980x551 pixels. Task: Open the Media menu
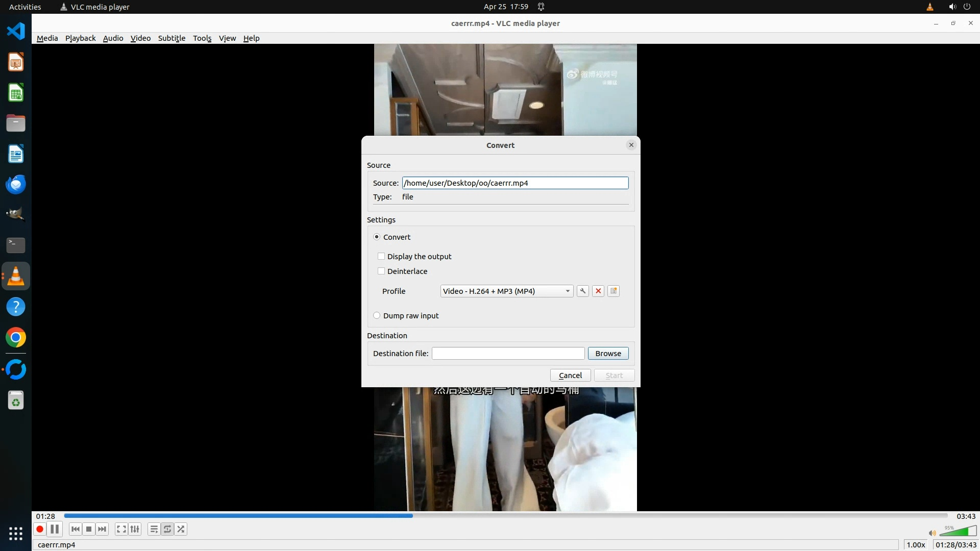(47, 38)
